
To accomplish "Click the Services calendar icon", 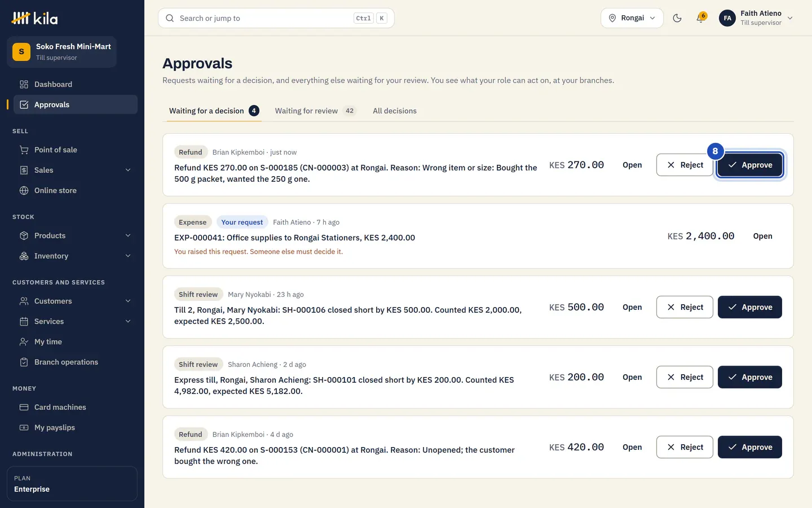I will pos(24,321).
